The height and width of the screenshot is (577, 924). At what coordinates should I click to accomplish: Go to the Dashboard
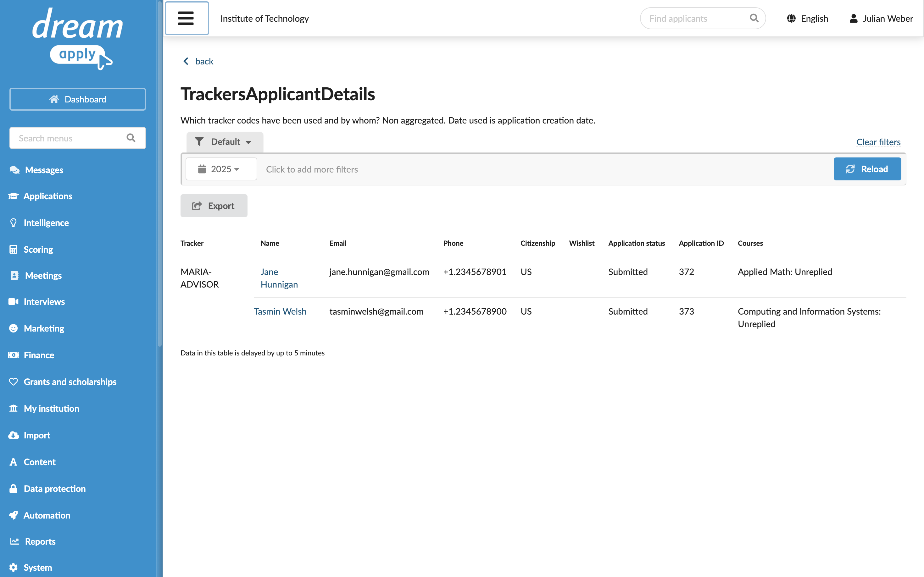pos(77,99)
